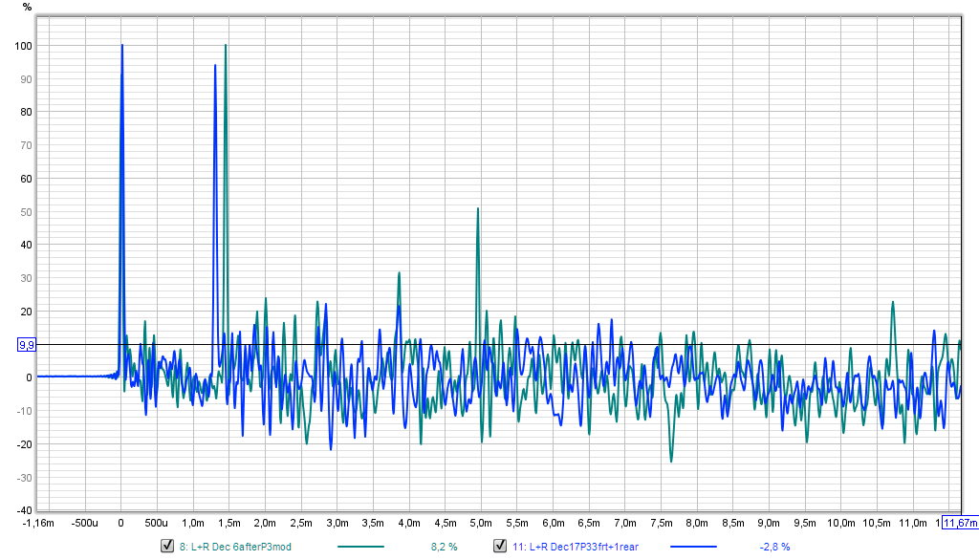979x560 pixels.
Task: Click the 10,0m label on time axis
Action: (841, 523)
